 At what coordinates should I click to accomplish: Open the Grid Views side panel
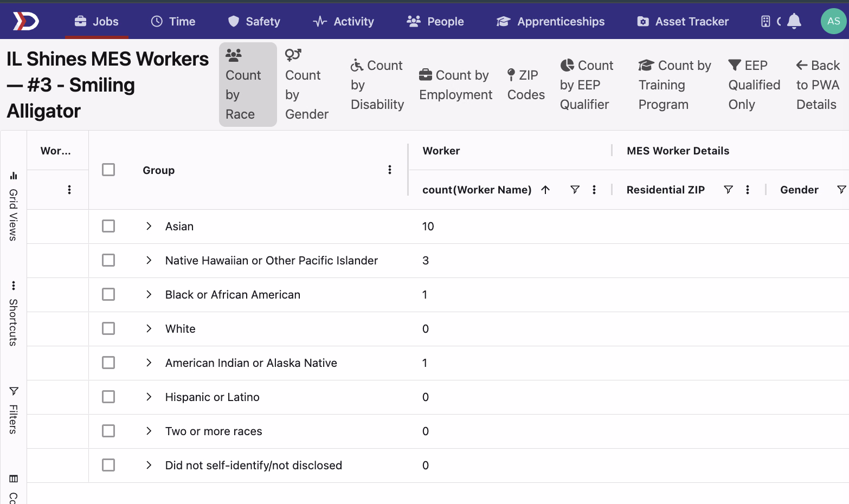[14, 206]
